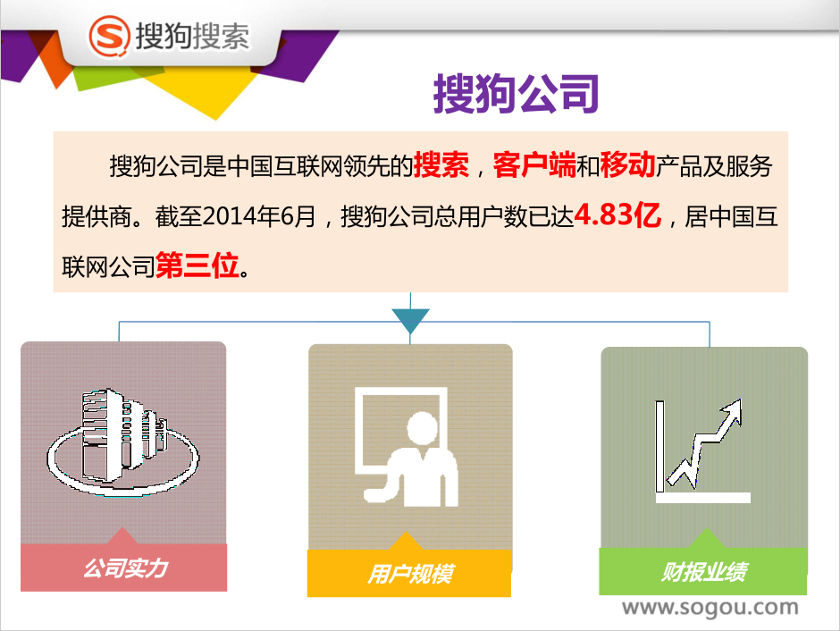Click the Sogou S logo icon
840x631 pixels.
[x=109, y=37]
